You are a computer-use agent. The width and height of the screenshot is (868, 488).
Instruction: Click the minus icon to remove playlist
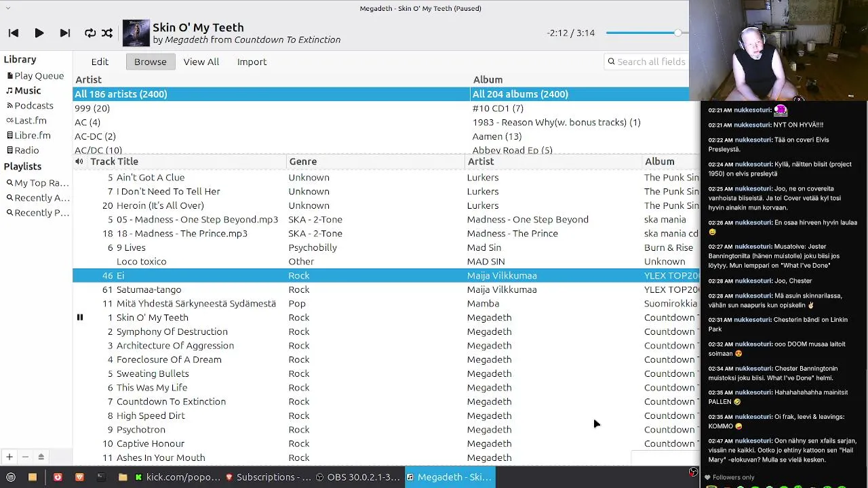tap(25, 457)
